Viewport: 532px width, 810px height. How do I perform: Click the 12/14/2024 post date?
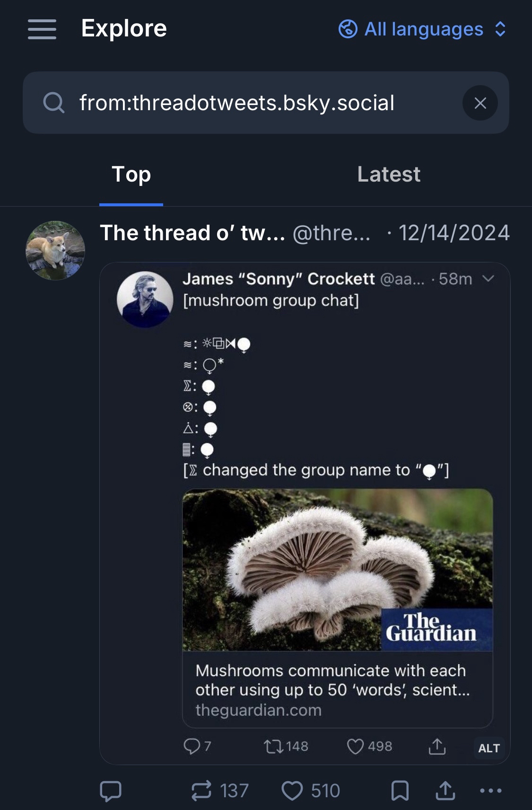tap(454, 233)
